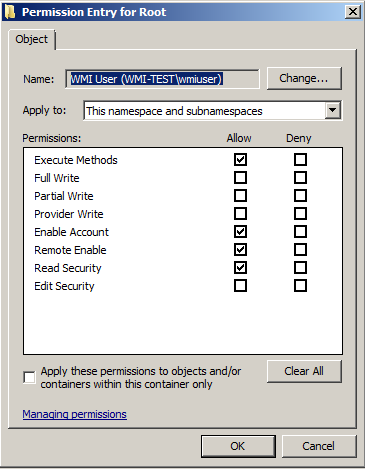Open the Managing permissions link
The width and height of the screenshot is (365, 469).
(x=75, y=414)
